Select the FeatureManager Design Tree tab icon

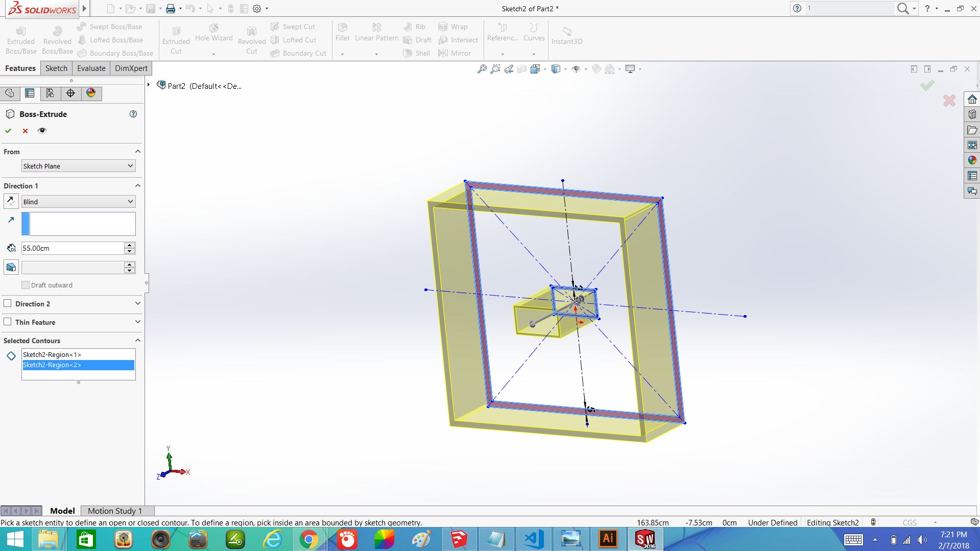click(10, 93)
